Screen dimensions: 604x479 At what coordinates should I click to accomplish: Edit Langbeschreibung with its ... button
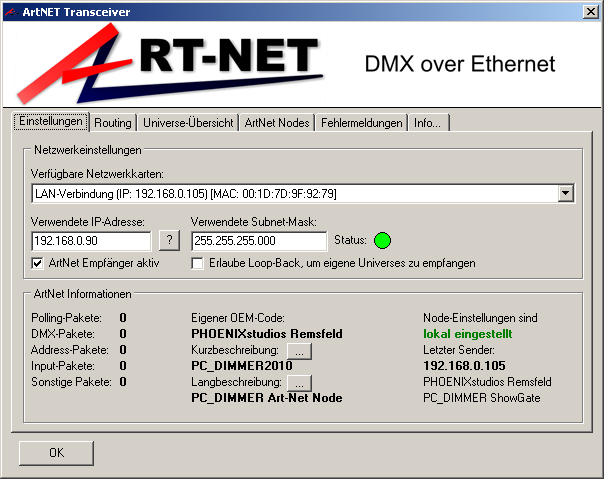(299, 383)
